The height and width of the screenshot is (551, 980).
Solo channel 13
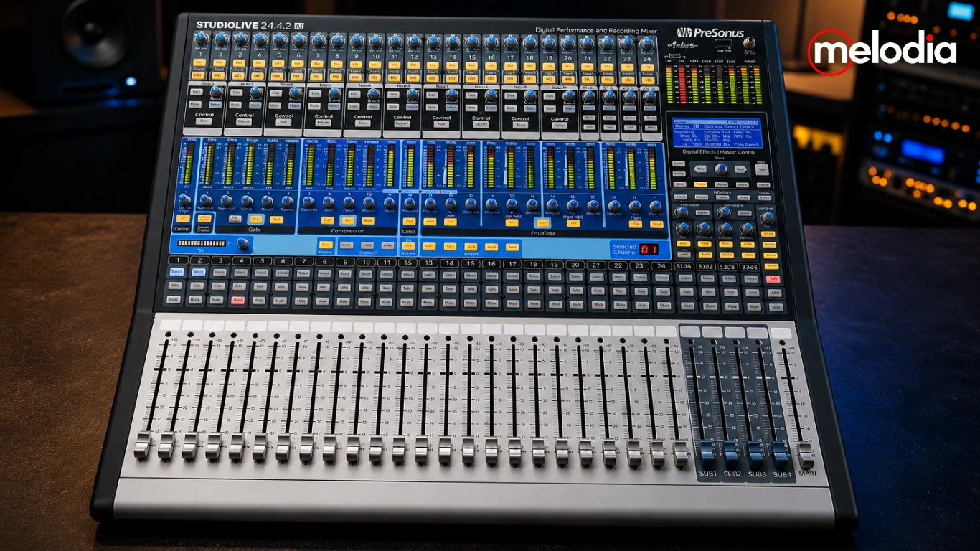(x=428, y=288)
